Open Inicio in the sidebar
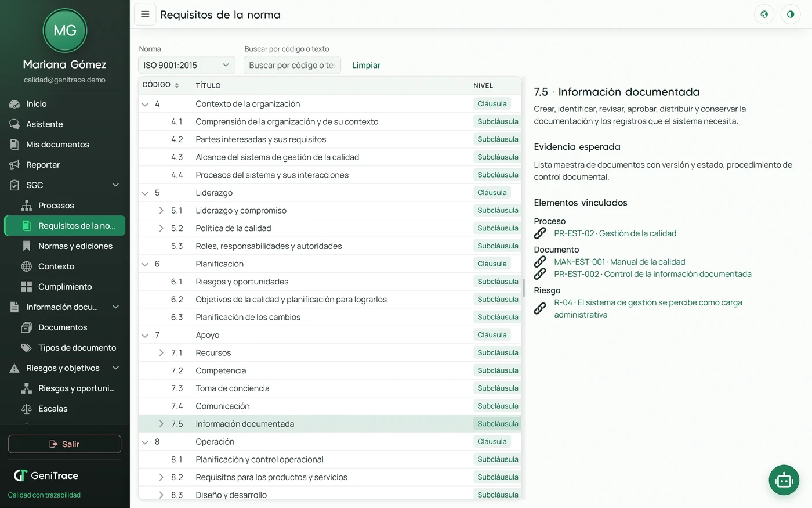Viewport: 812px width, 508px height. [x=64, y=104]
